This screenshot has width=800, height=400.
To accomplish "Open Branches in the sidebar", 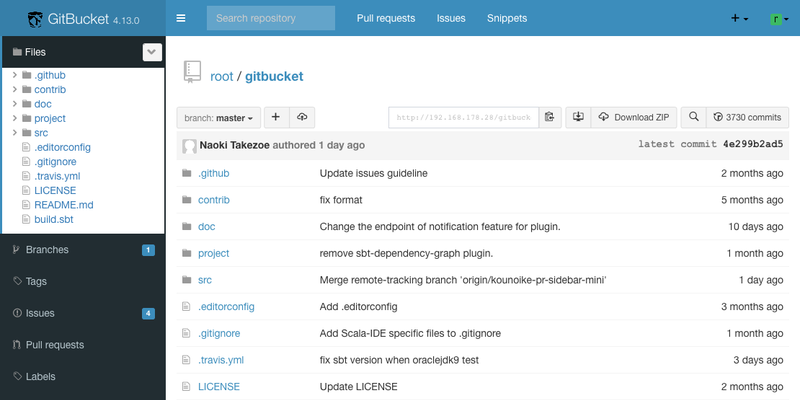I will click(83, 249).
